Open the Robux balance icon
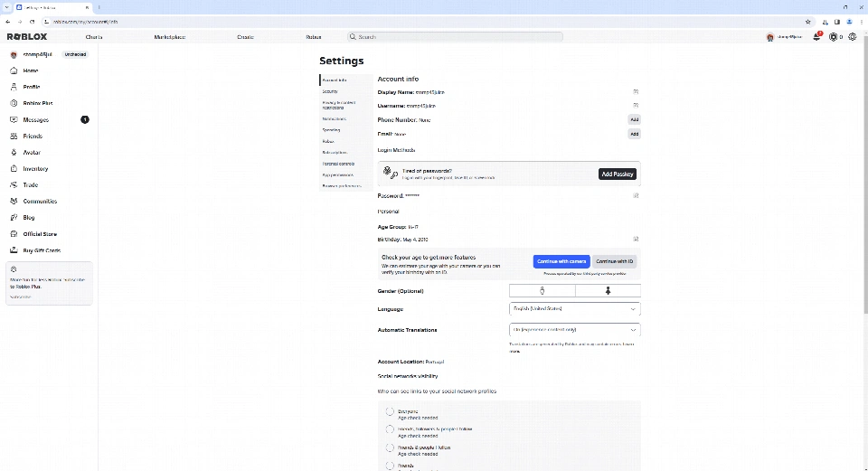The height and width of the screenshot is (471, 868). coord(833,37)
